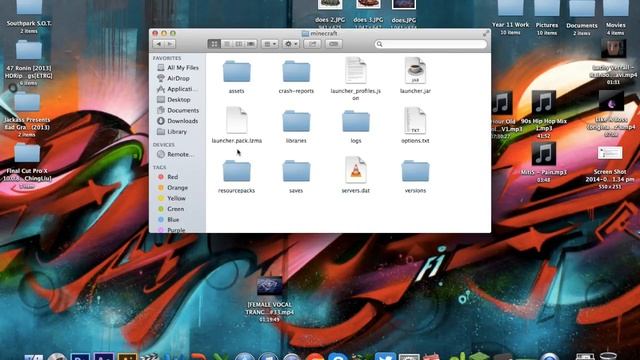
Task: Toggle full screen for minecraft window
Action: [486, 33]
